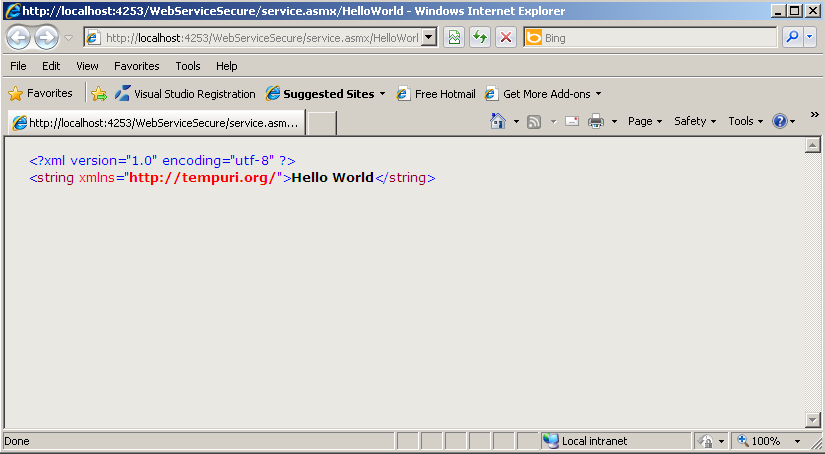Viewport: 825px width, 454px height.
Task: Click the IE icon in the title bar
Action: 13,11
